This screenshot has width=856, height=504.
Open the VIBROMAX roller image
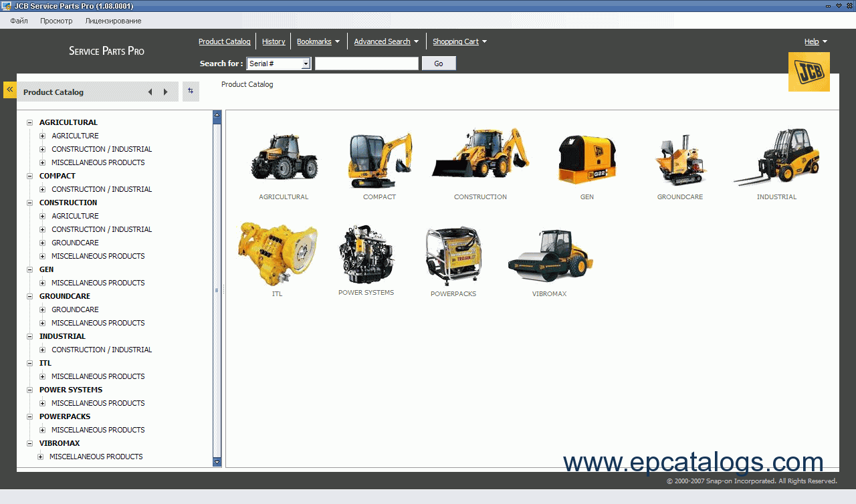tap(549, 255)
